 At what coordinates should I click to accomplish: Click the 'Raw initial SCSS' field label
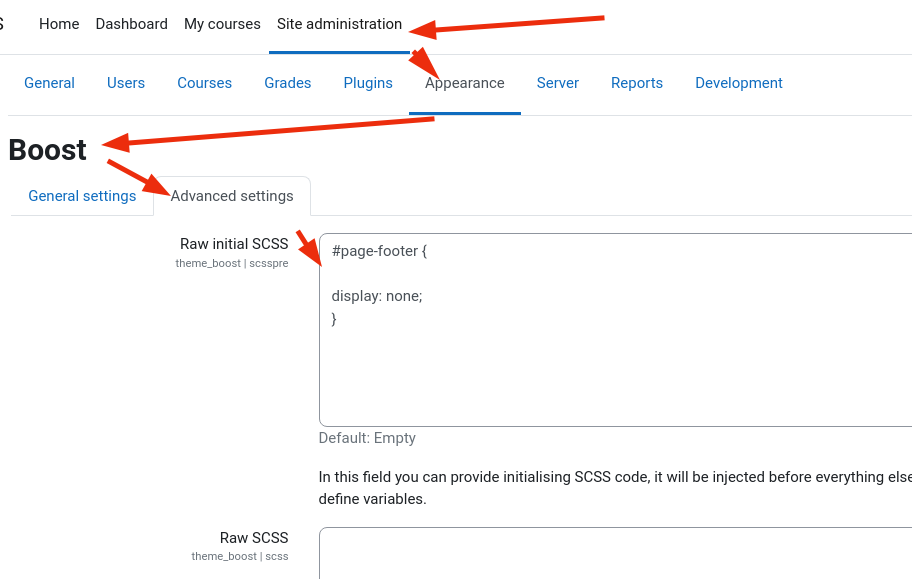coord(234,244)
